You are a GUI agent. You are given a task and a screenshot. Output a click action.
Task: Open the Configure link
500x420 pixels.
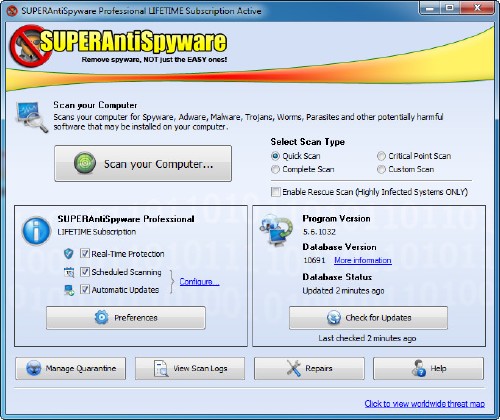coord(199,282)
